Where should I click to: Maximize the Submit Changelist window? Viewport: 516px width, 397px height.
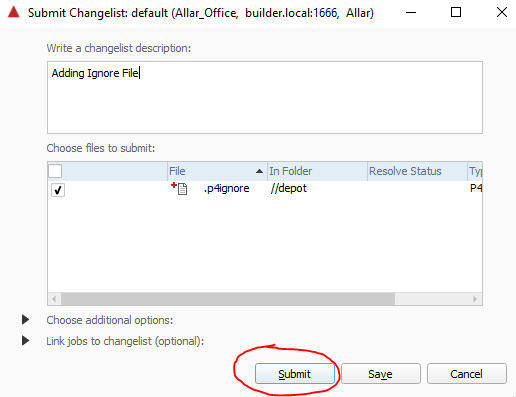[x=456, y=13]
